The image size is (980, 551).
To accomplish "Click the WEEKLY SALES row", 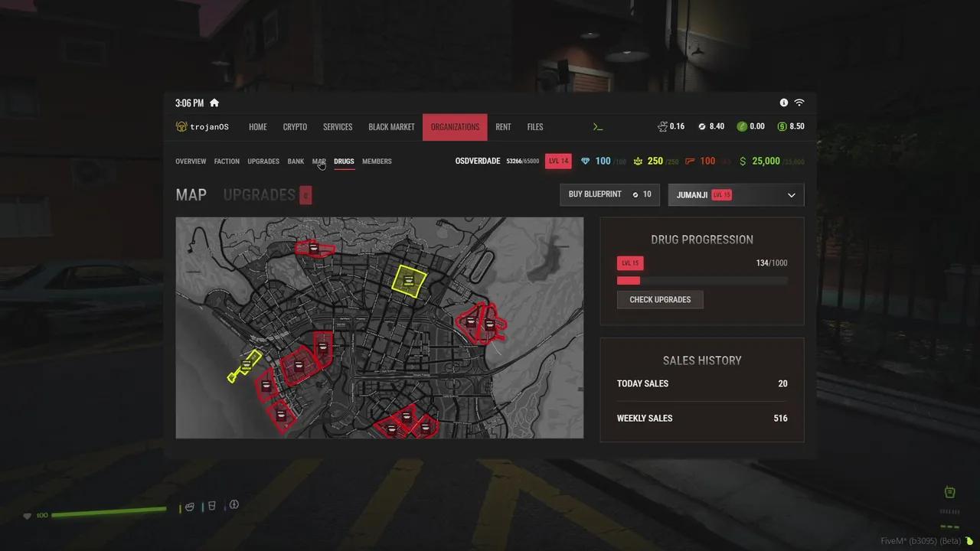I will point(702,419).
